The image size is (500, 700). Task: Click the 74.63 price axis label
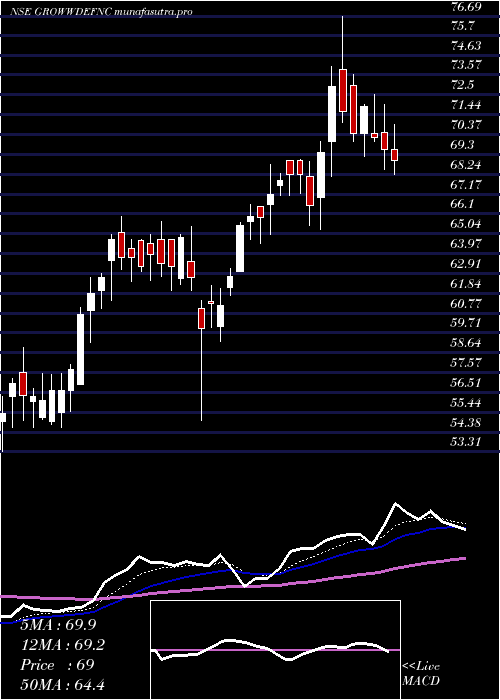pos(467,45)
